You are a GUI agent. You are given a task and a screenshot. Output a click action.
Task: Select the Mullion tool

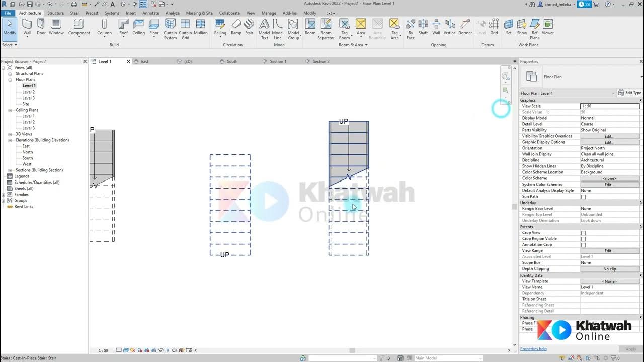point(201,27)
